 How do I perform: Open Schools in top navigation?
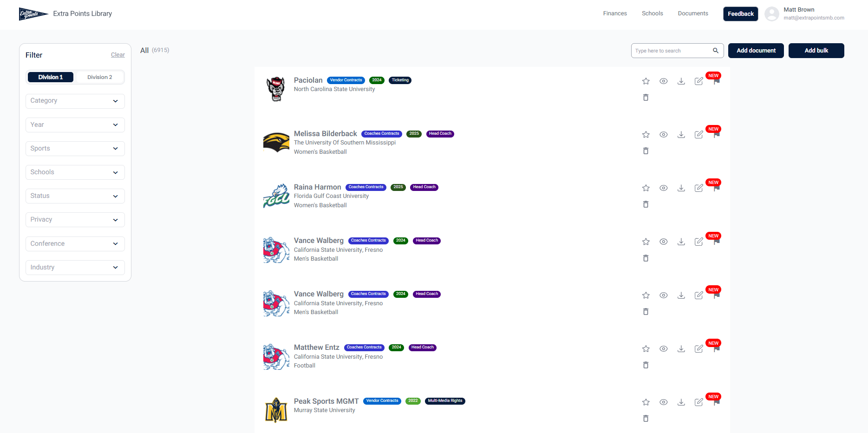pyautogui.click(x=653, y=13)
